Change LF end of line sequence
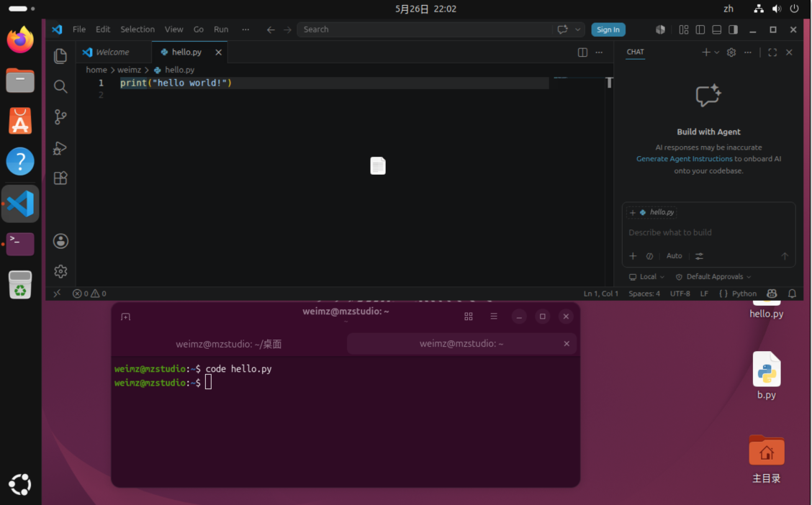Screen dimensions: 812x505 (x=704, y=294)
